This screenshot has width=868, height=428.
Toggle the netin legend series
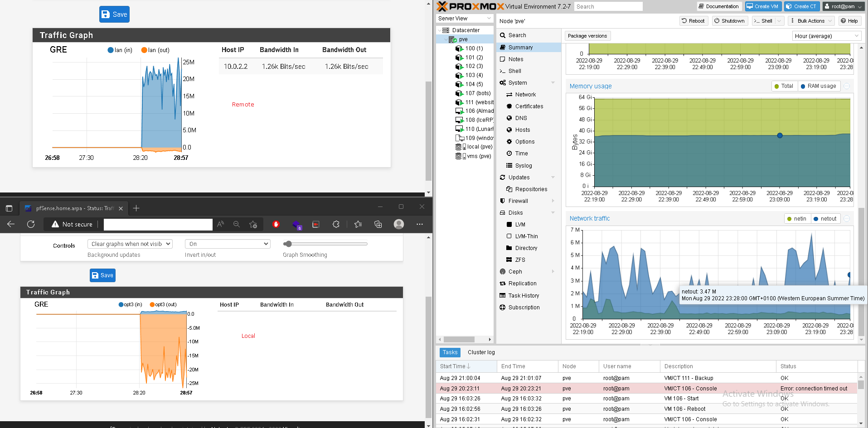[797, 219]
